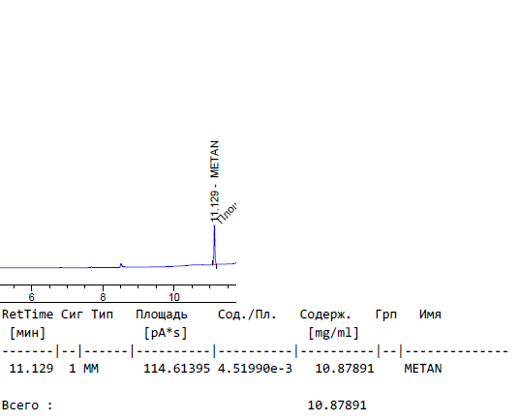Click the axis tick labeled 10
Image resolution: width=521 pixels, height=420 pixels.
(173, 297)
